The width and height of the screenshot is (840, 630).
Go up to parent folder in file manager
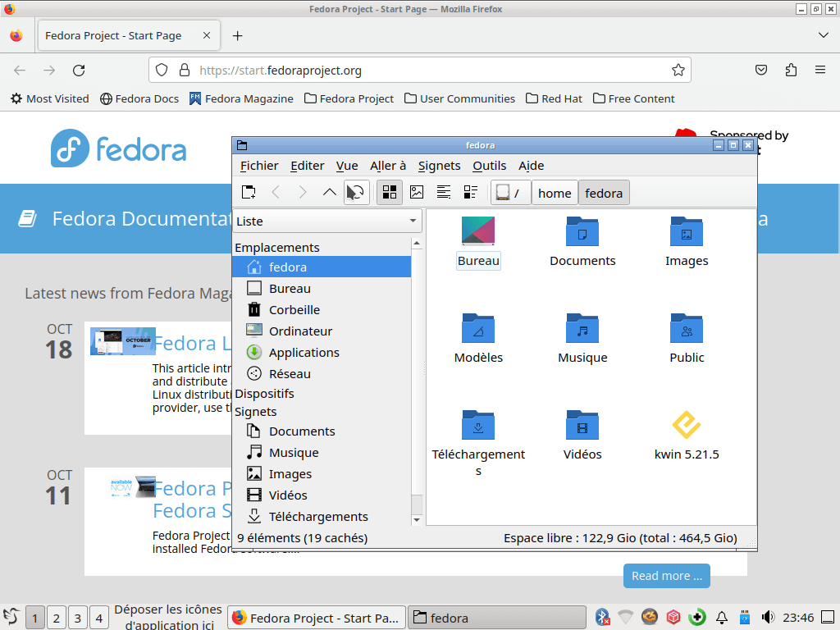point(330,192)
